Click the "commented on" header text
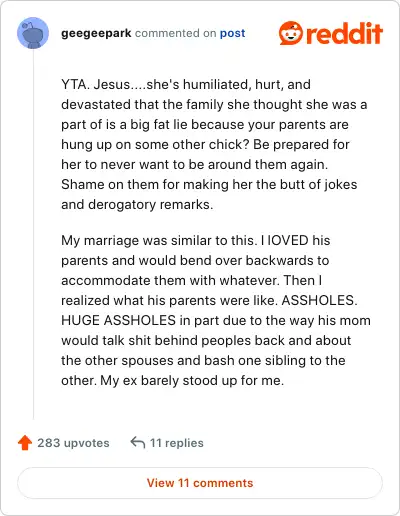This screenshot has width=400, height=516. [176, 33]
